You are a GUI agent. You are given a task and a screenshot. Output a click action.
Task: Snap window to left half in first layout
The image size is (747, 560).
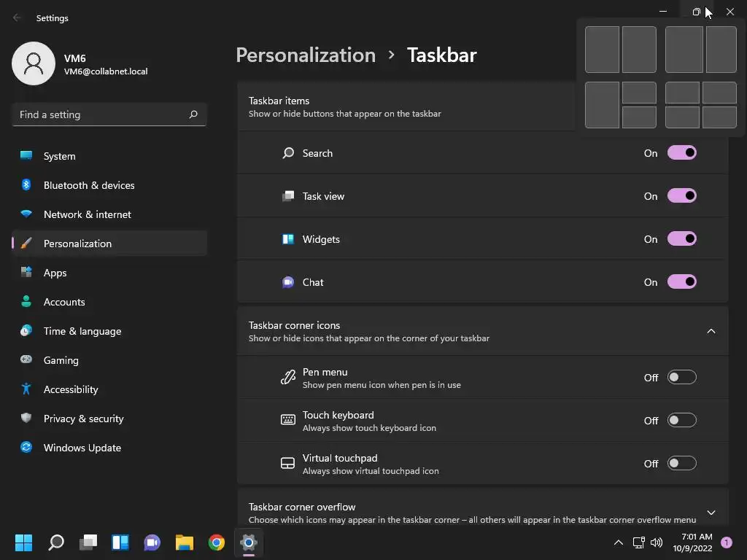(x=602, y=50)
